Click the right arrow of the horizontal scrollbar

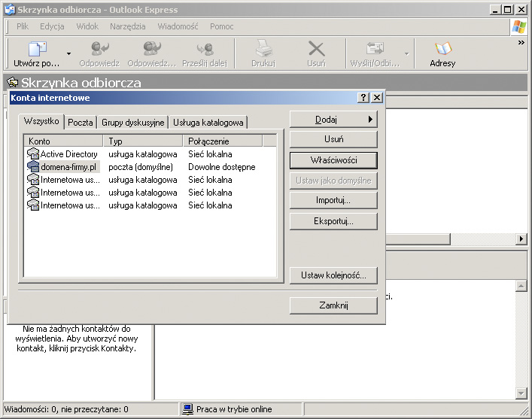click(x=521, y=239)
